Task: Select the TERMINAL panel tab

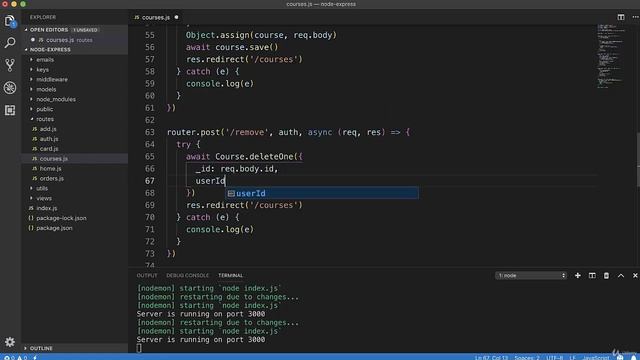Action: click(231, 276)
